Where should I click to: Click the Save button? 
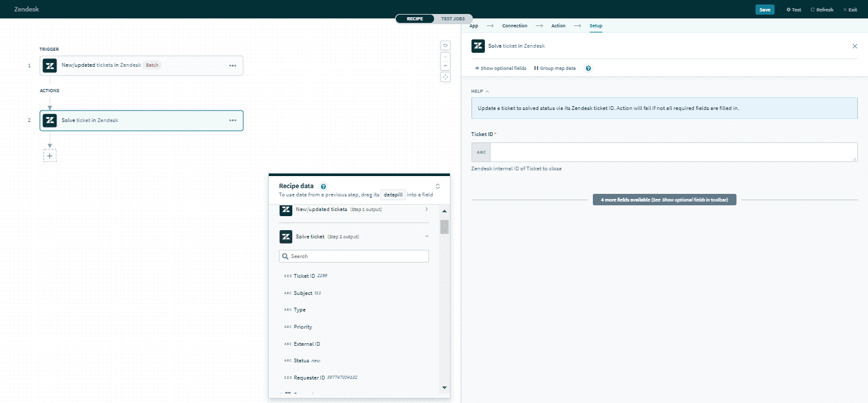tap(764, 10)
